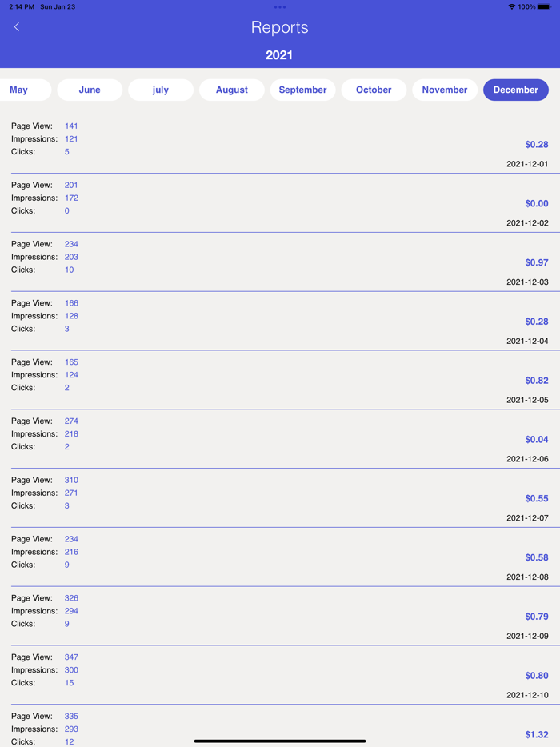Open the June tab
The image size is (560, 747).
(89, 90)
